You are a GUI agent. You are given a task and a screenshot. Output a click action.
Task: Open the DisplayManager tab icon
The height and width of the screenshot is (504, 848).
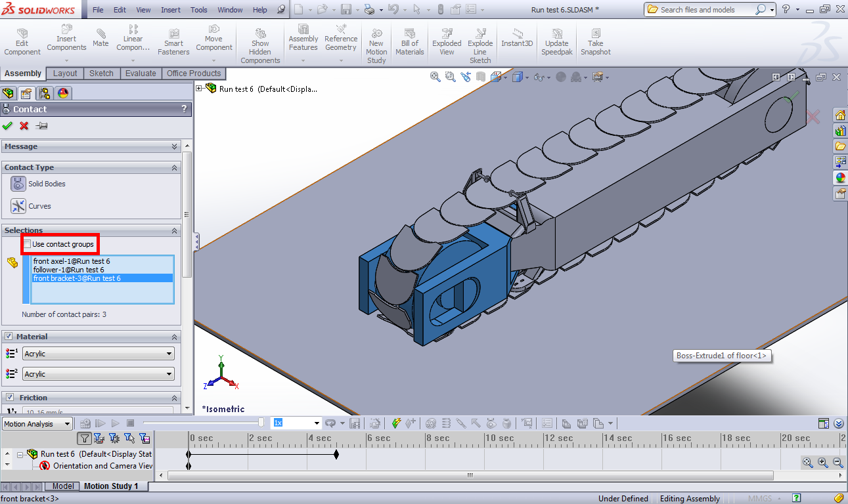pos(62,93)
